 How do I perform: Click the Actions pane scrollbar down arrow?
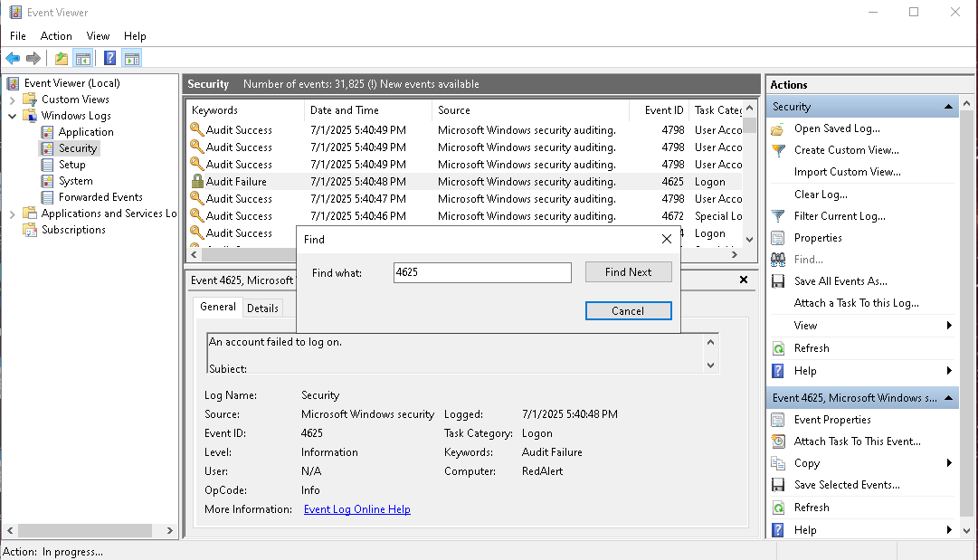pyautogui.click(x=967, y=531)
